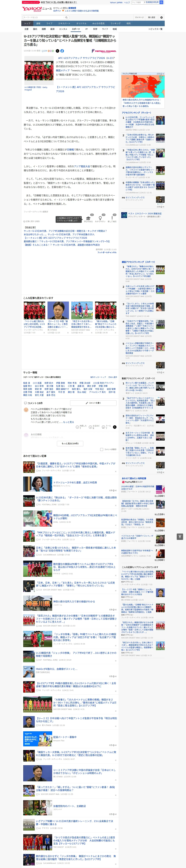Open the main article Getty photo

coord(39,71)
